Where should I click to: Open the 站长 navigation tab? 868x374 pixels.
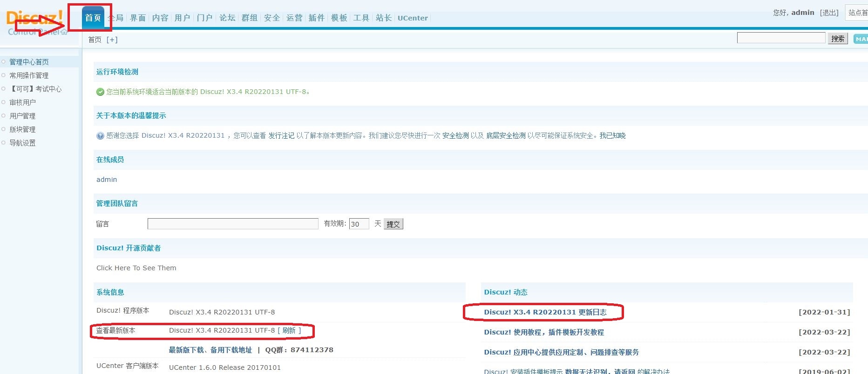[x=384, y=18]
